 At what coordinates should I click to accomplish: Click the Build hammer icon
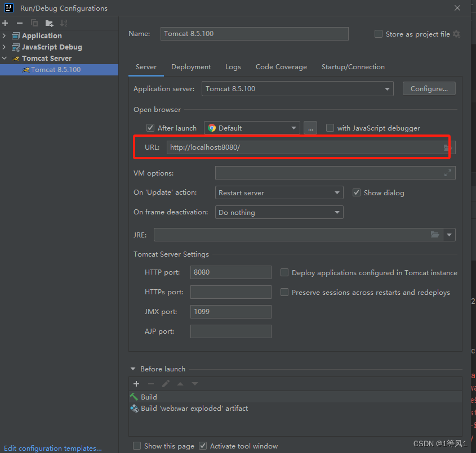coord(134,397)
